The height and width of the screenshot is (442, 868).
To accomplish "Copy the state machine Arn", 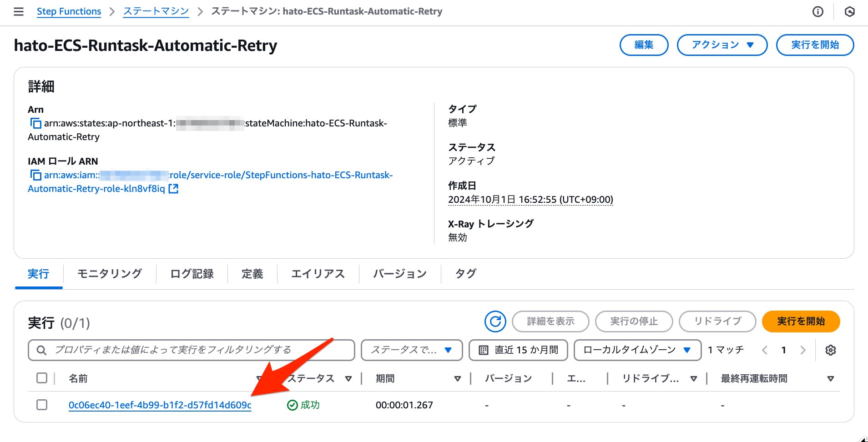I will [x=35, y=123].
